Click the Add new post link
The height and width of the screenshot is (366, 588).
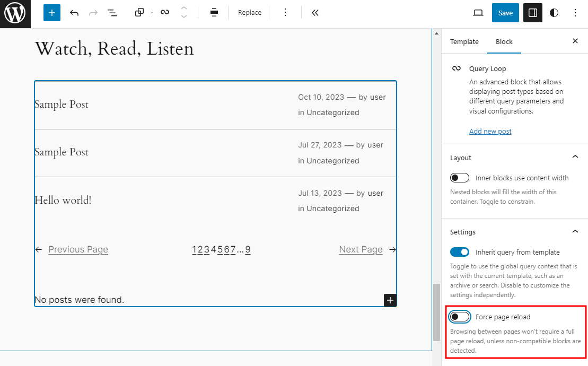(x=490, y=131)
